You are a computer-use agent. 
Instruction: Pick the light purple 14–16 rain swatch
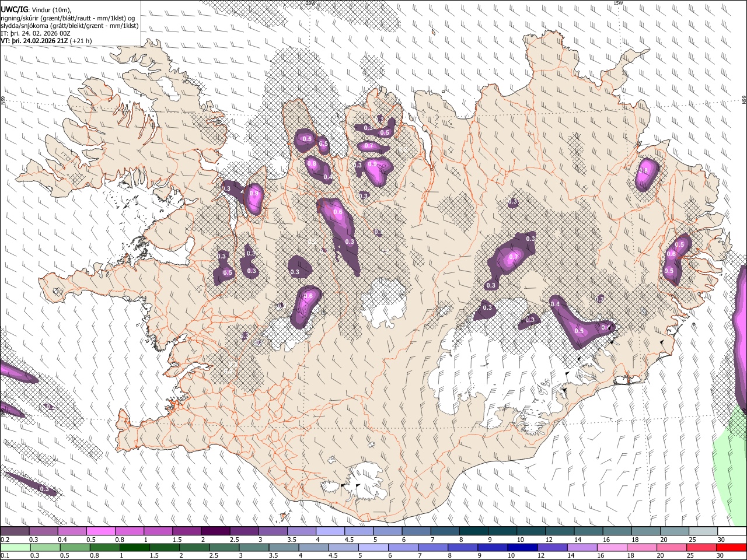pyautogui.click(x=582, y=547)
